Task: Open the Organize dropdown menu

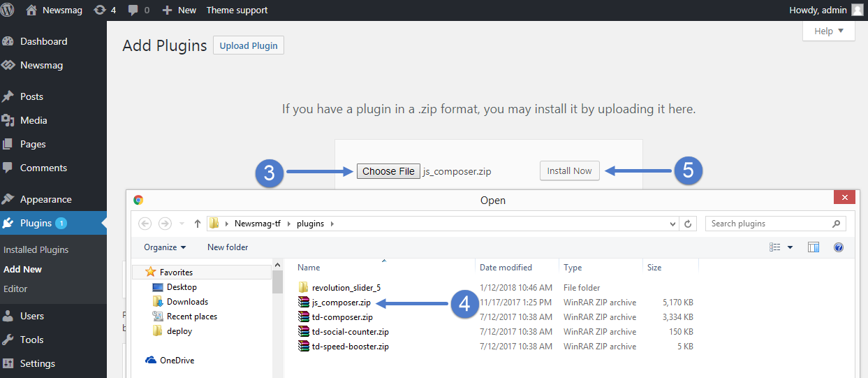Action: (165, 247)
